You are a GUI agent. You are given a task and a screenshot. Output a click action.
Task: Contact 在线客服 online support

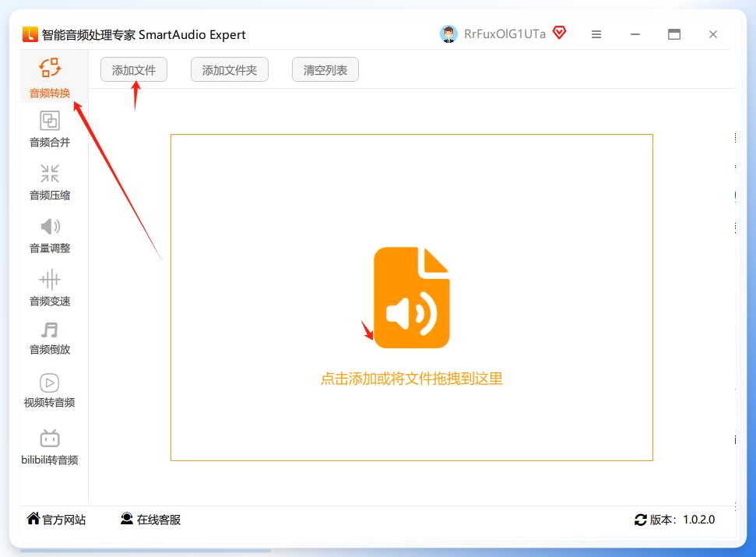tap(151, 520)
